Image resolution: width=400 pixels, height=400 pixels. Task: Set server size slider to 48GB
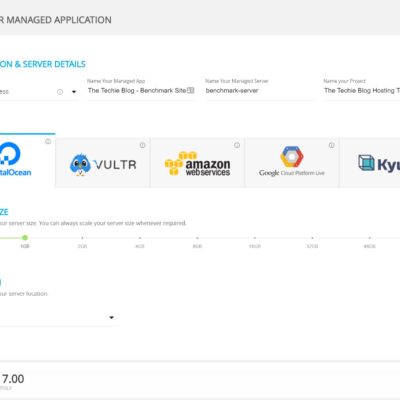tap(370, 238)
